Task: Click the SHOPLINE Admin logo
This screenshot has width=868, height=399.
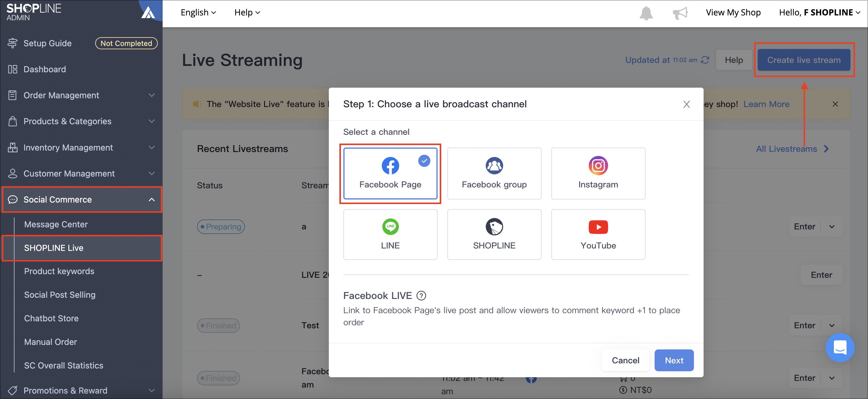Action: point(34,12)
